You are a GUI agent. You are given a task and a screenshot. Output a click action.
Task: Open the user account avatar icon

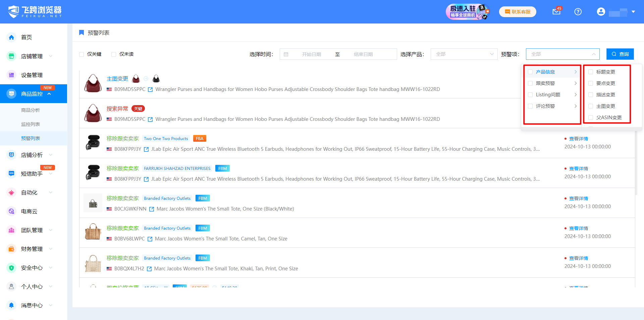[601, 12]
